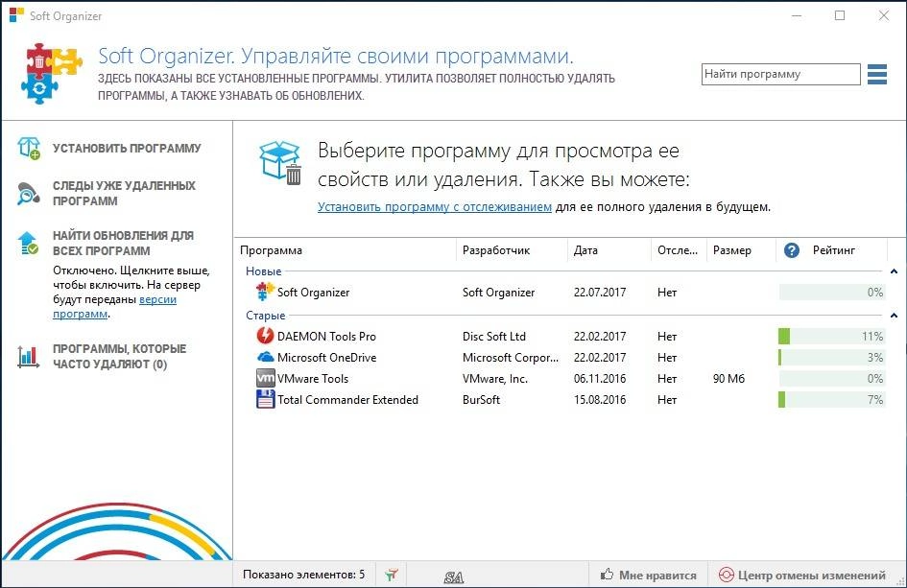Click the Найти программу search field
This screenshot has width=907, height=588.
coord(781,74)
